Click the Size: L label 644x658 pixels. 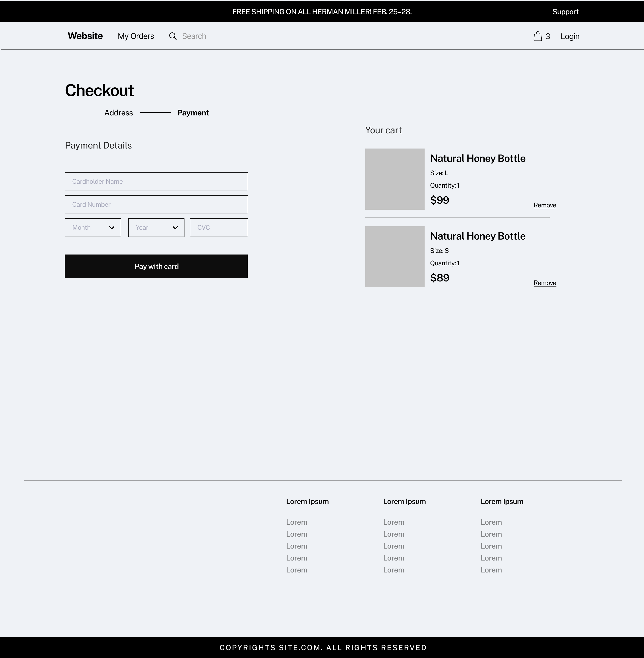tap(439, 173)
